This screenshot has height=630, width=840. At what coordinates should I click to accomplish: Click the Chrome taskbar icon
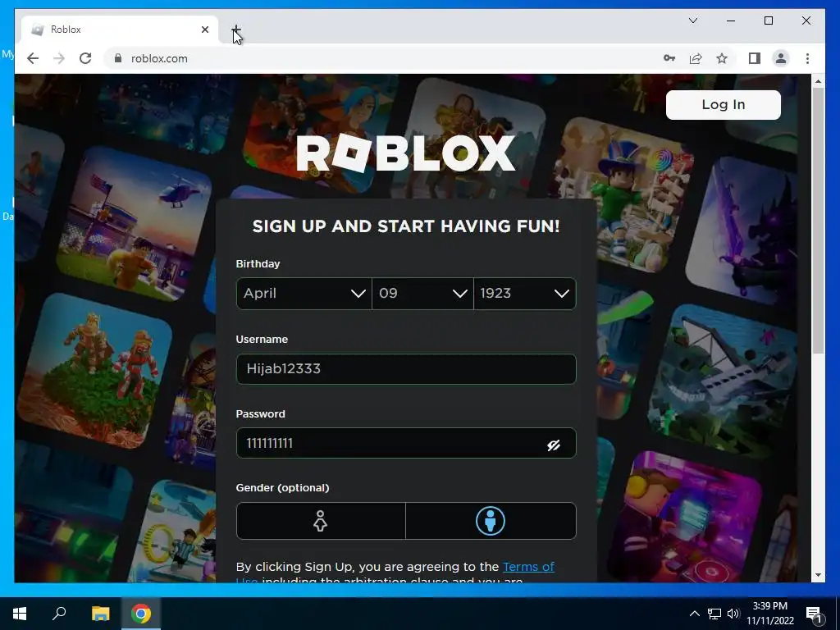(141, 614)
